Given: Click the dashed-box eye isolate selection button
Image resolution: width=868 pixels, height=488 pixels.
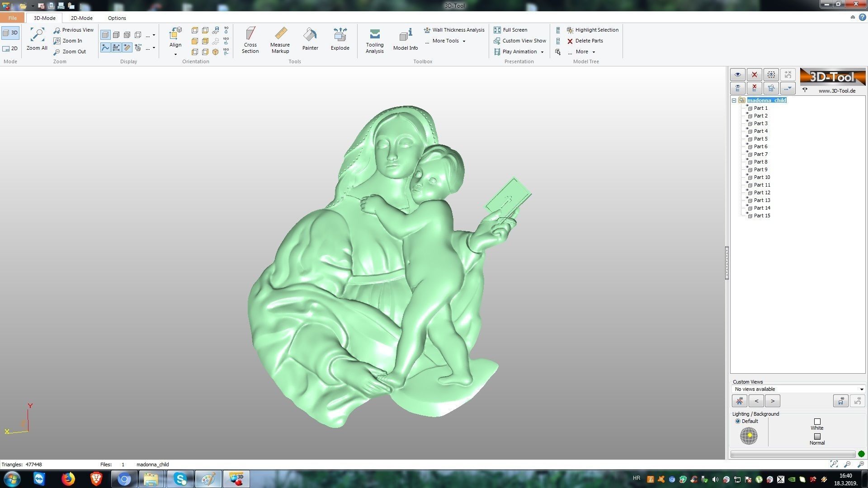Looking at the screenshot, I should tap(771, 75).
